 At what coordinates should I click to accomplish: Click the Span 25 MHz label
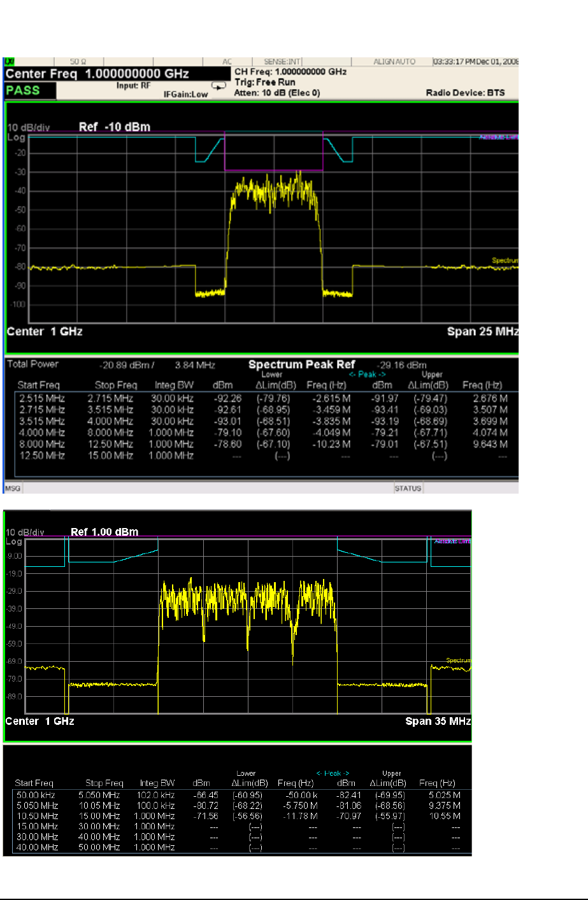(482, 331)
